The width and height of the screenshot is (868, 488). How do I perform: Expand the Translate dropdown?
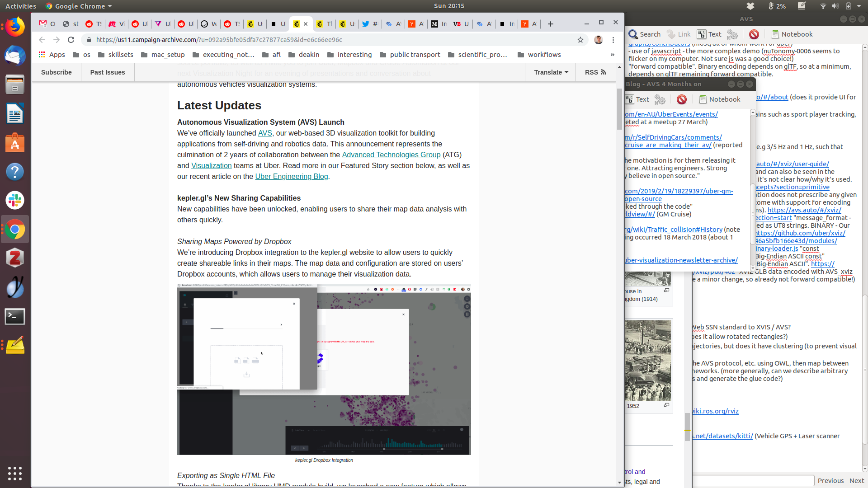[550, 72]
